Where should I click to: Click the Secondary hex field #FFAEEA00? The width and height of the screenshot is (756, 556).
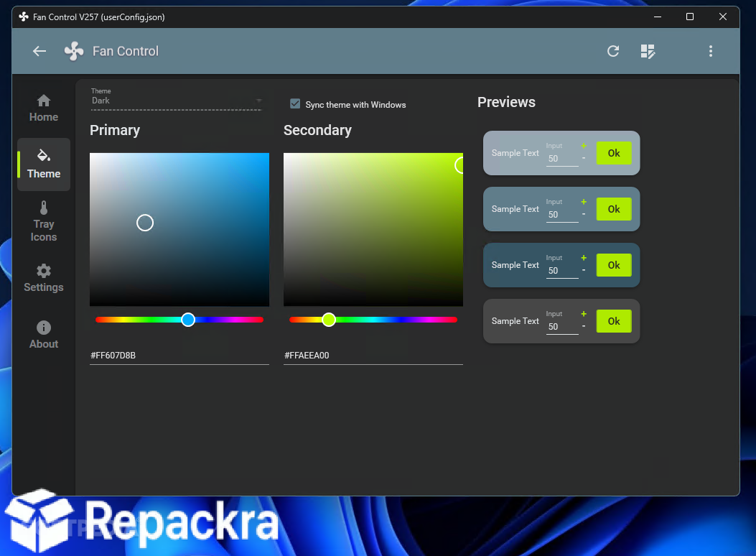click(x=373, y=356)
